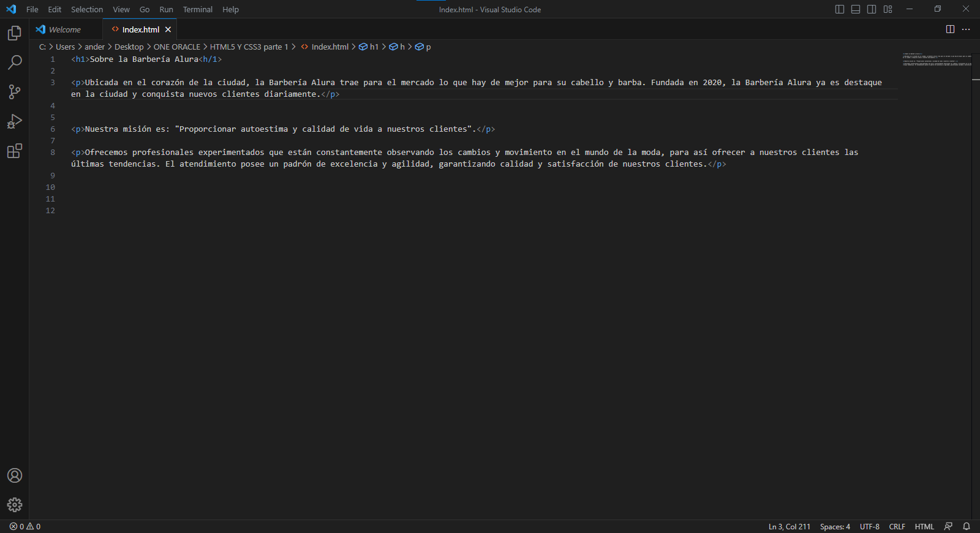This screenshot has width=980, height=533.
Task: Expand the ONE ORACLE breadcrumb segment
Action: 177,47
